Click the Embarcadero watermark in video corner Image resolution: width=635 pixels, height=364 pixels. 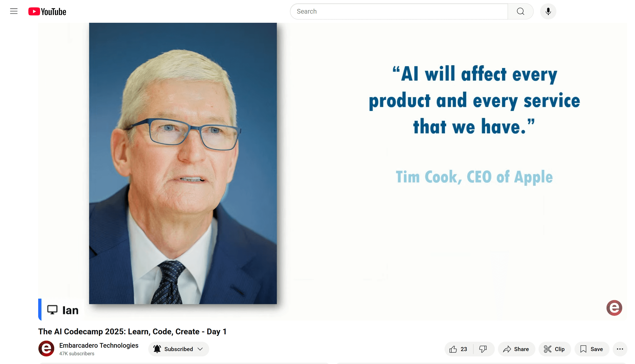(x=614, y=308)
